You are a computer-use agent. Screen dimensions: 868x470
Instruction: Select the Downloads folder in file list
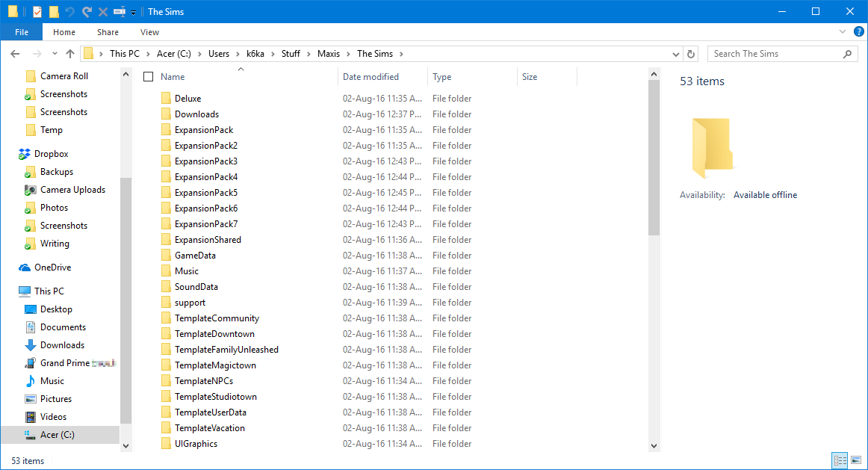click(196, 114)
